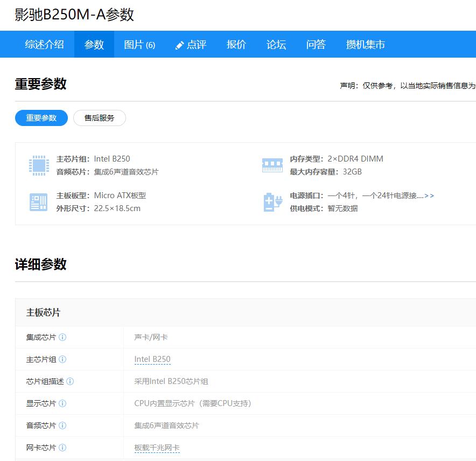Expand the truncated 电源插口 details arrow
This screenshot has height=461, width=476.
point(429,195)
